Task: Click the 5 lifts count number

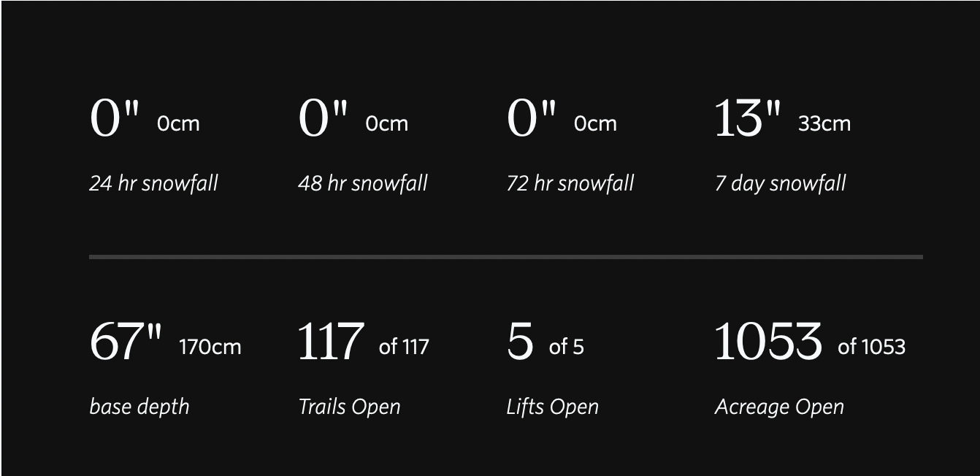Action: [x=520, y=341]
